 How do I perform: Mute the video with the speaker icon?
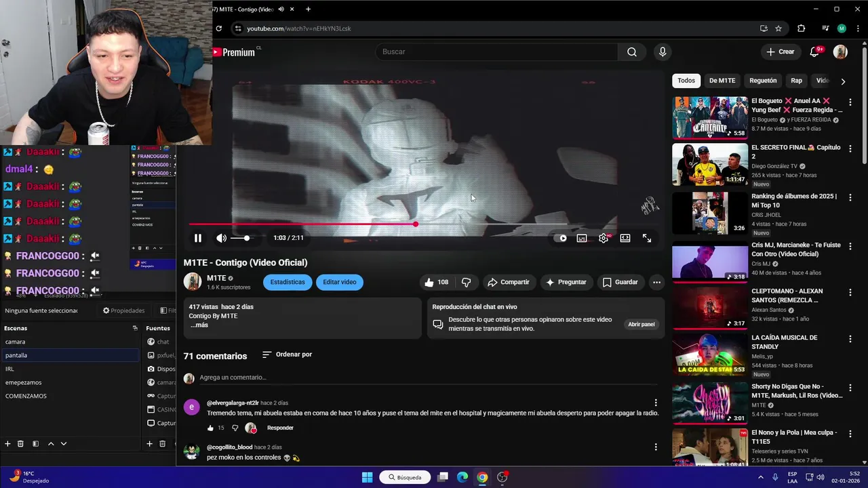click(x=221, y=238)
